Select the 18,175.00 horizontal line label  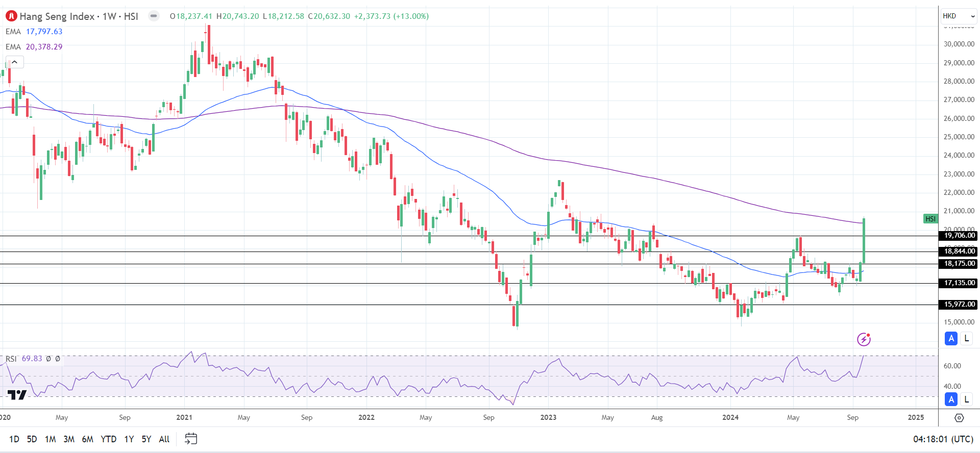[959, 264]
